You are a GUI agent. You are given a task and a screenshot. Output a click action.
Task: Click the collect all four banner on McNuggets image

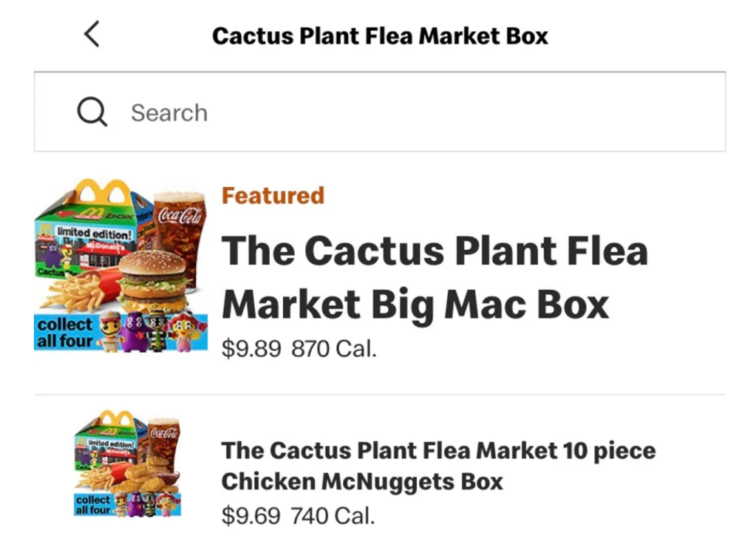pyautogui.click(x=92, y=505)
